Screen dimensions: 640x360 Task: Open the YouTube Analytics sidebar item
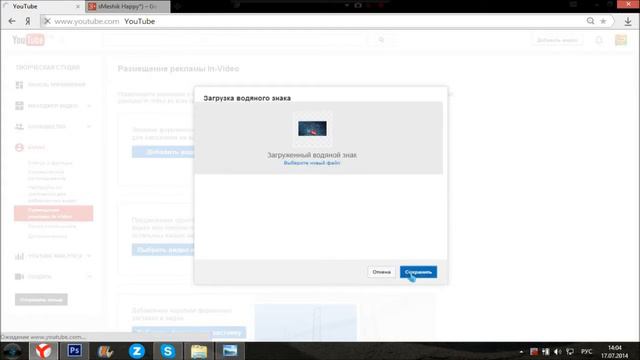pos(55,256)
